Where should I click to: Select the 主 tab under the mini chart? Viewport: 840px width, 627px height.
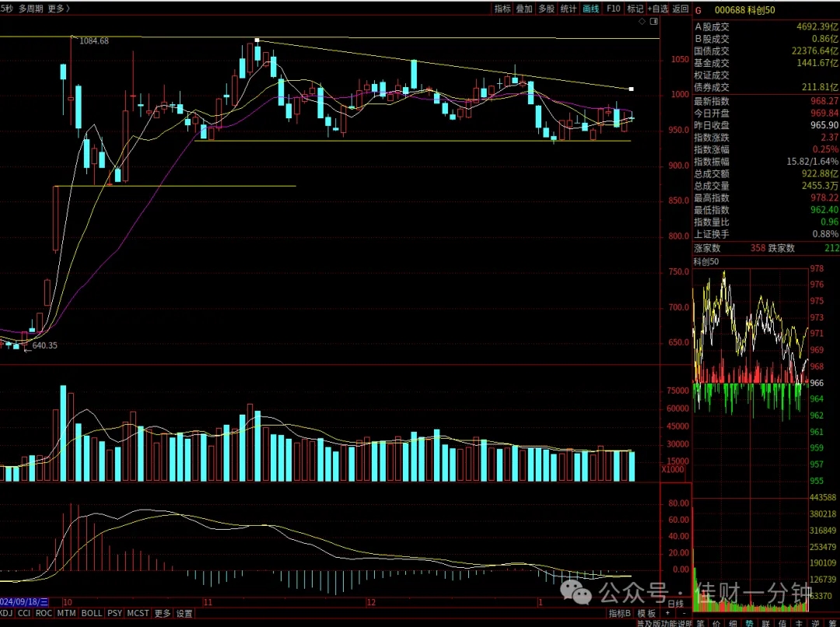800,623
